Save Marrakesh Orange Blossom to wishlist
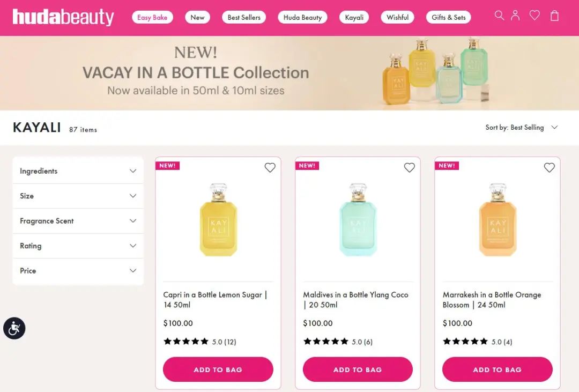This screenshot has height=392, width=579. 549,168
